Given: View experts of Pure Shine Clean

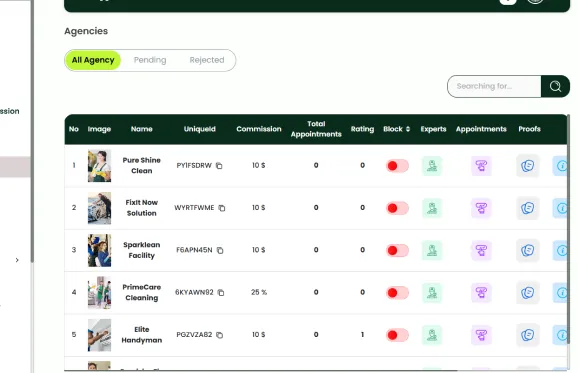Looking at the screenshot, I should pyautogui.click(x=432, y=166).
